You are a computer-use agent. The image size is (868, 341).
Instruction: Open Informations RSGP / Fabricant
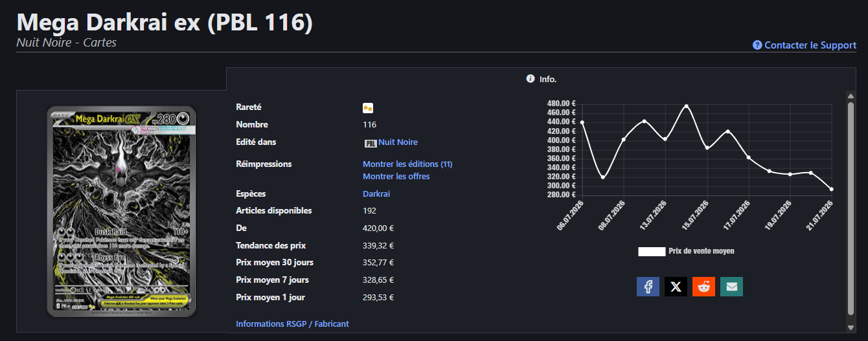292,324
